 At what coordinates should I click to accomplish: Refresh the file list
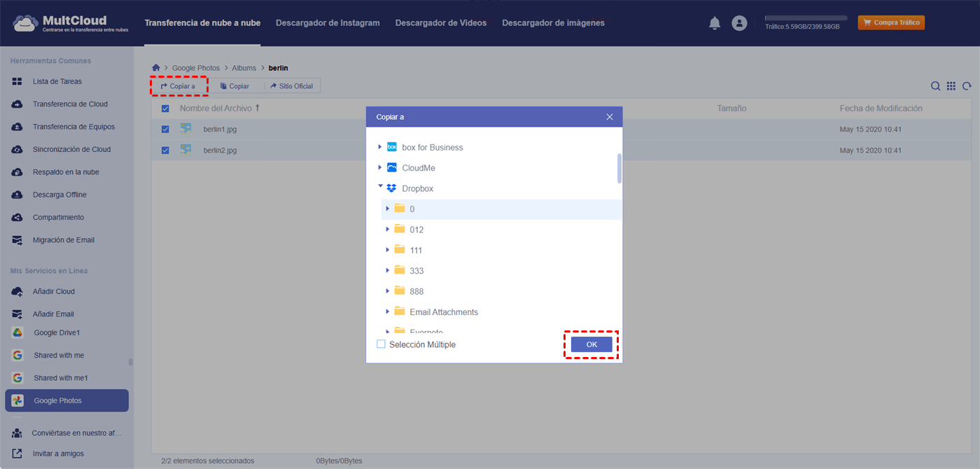[967, 86]
